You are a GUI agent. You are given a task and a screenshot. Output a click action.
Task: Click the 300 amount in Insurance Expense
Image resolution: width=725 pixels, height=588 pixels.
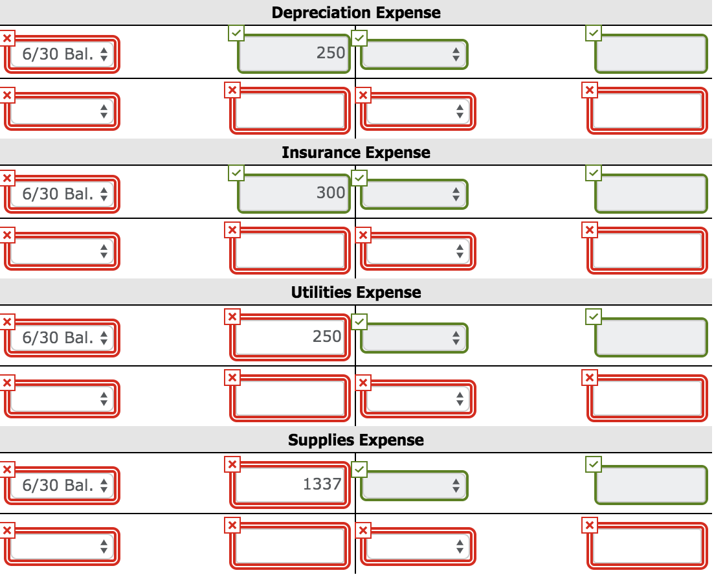point(293,193)
